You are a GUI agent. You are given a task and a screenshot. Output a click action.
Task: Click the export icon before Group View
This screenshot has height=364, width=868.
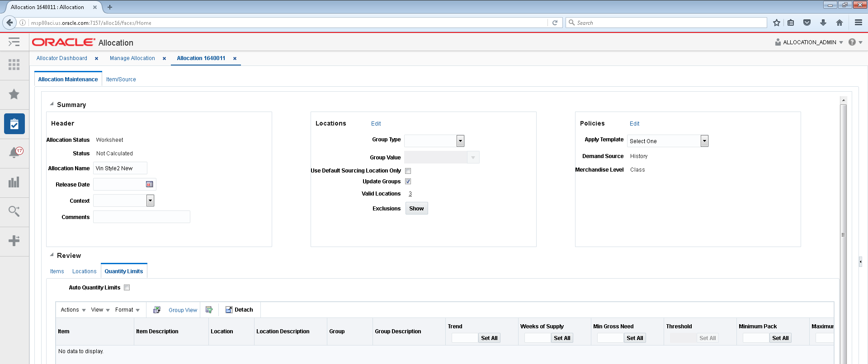(x=157, y=310)
